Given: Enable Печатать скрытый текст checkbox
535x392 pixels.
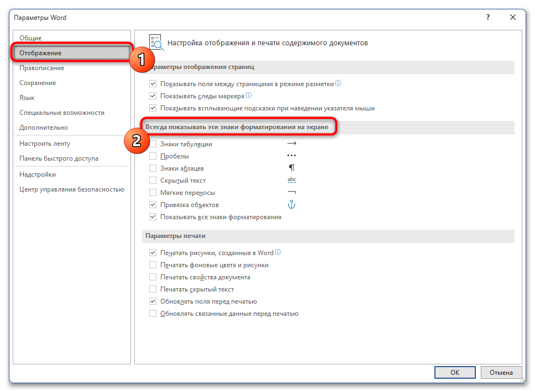Looking at the screenshot, I should click(x=153, y=289).
